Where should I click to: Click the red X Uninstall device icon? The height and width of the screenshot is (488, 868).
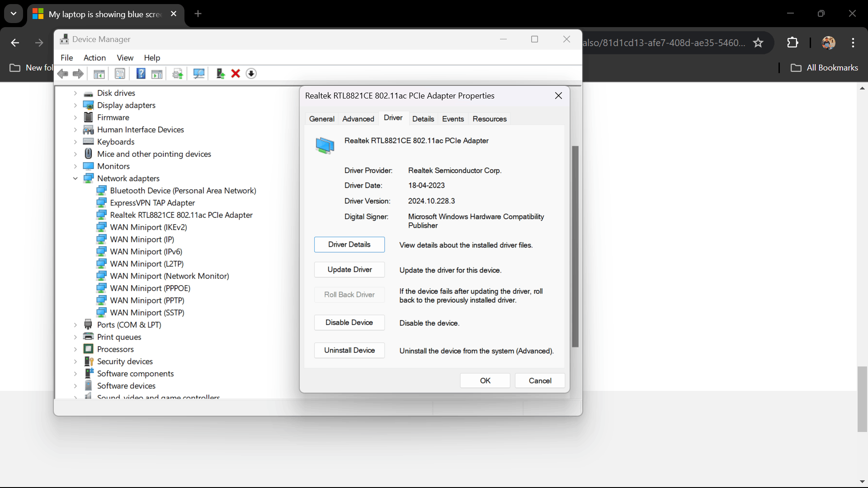pos(236,74)
